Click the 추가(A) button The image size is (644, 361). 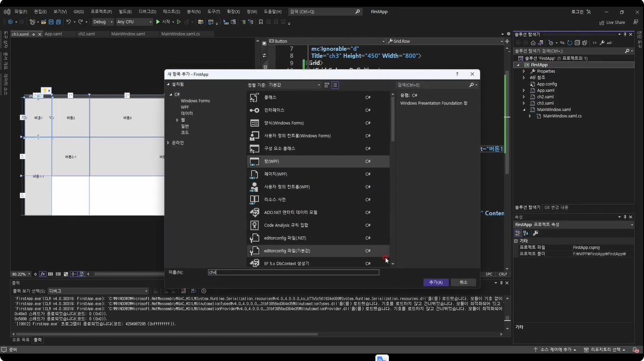coord(436,282)
